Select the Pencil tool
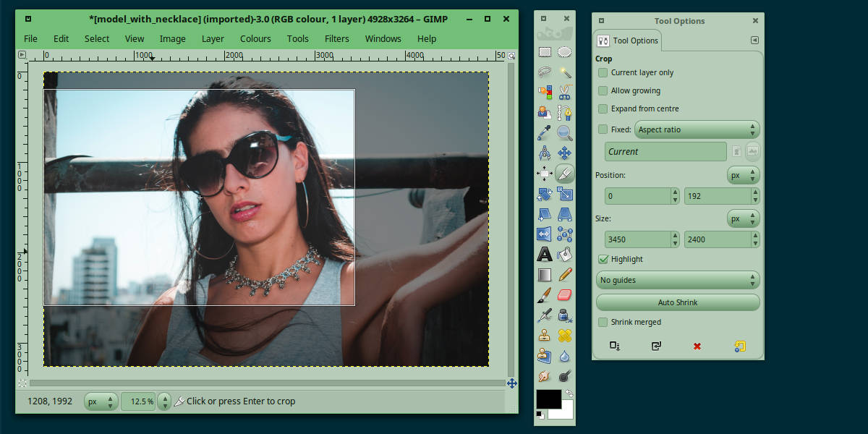The image size is (868, 434). click(x=565, y=275)
